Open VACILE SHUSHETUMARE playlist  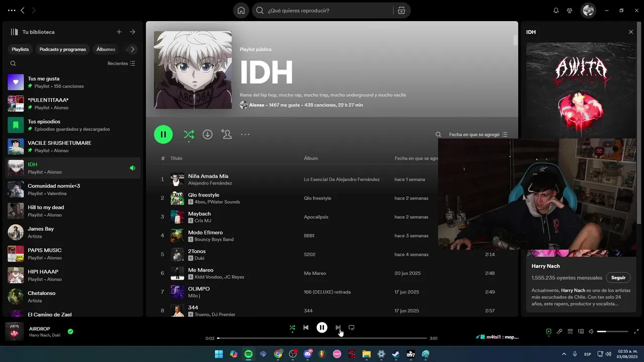(72, 146)
